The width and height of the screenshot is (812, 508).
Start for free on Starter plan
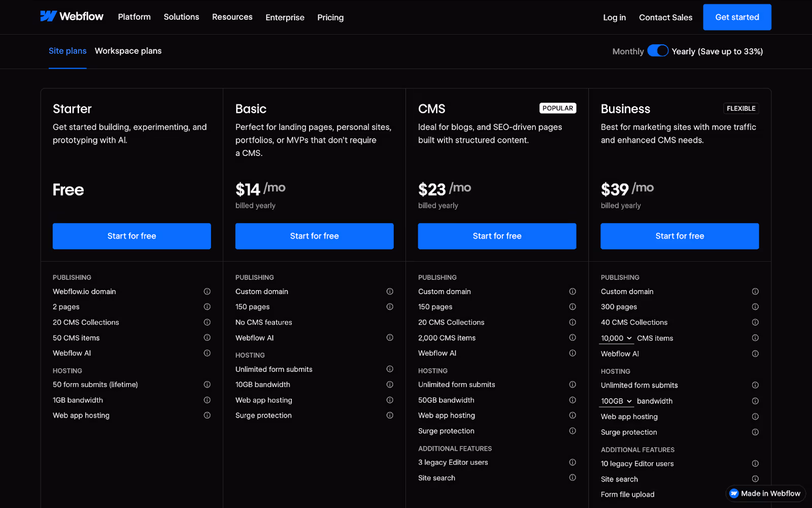132,236
